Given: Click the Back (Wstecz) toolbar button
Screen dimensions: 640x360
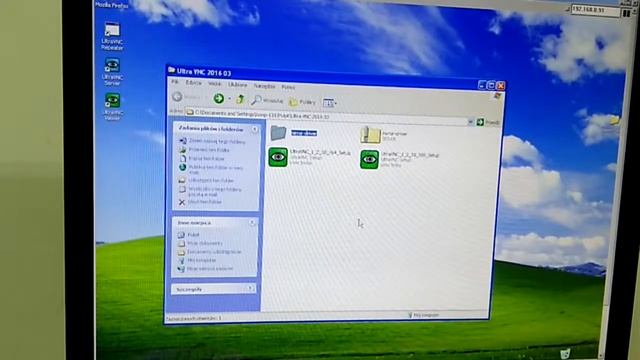Looking at the screenshot, I should pos(187,97).
